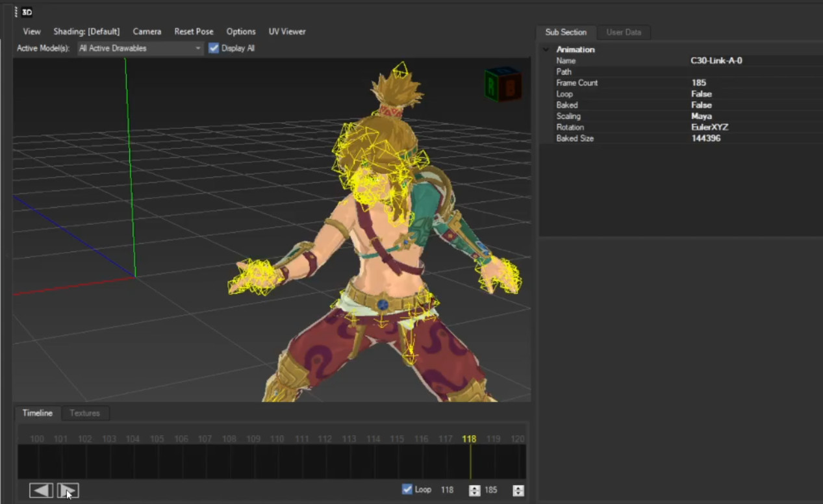Open the Camera menu
Image resolution: width=823 pixels, height=504 pixels.
coord(147,31)
